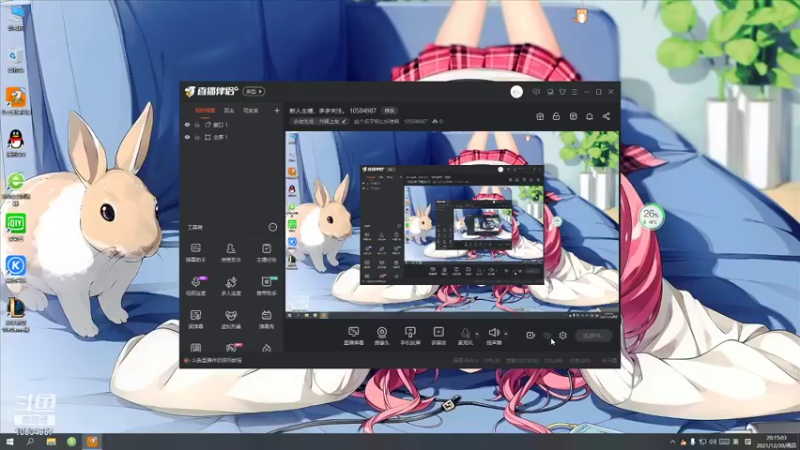Click the unlock padlock icon in top-right toolbar

[556, 116]
